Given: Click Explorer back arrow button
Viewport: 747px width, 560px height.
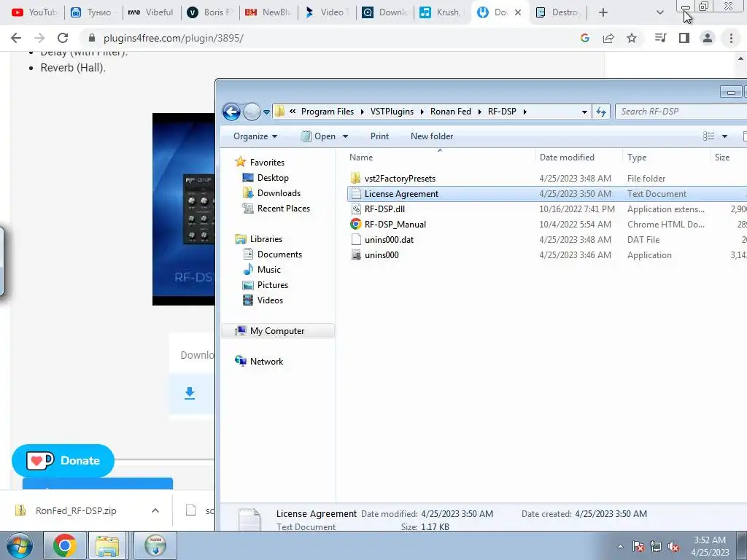Looking at the screenshot, I should point(231,112).
